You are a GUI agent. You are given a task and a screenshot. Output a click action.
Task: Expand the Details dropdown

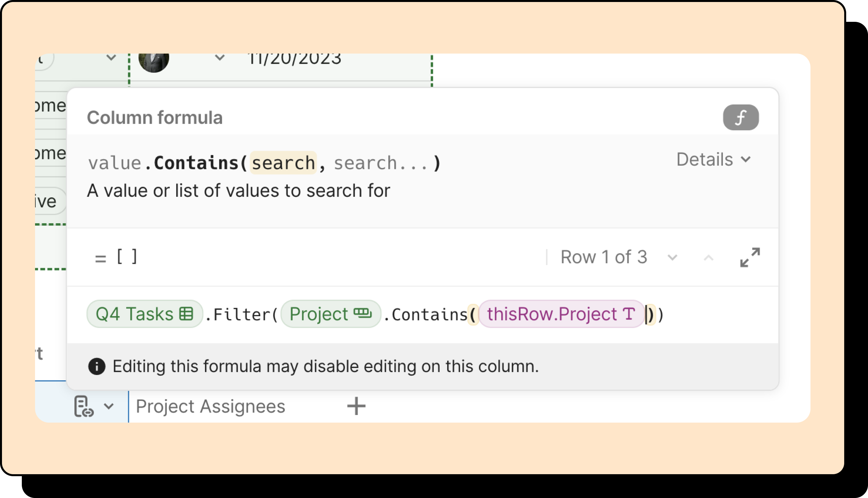[714, 159]
